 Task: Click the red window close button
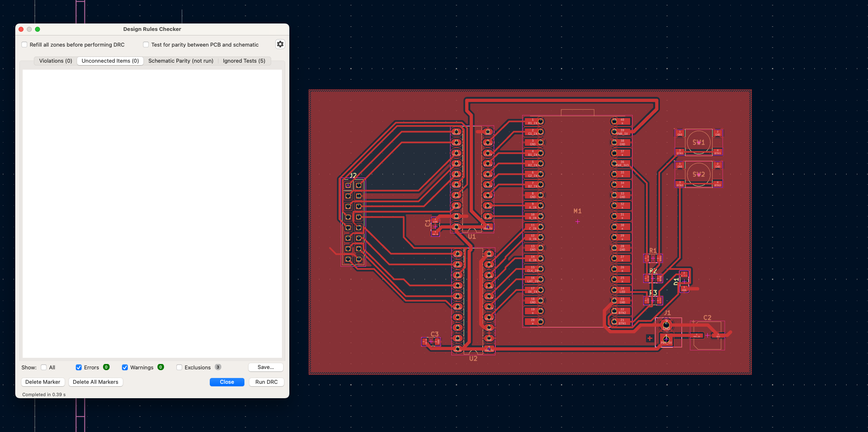click(x=21, y=29)
